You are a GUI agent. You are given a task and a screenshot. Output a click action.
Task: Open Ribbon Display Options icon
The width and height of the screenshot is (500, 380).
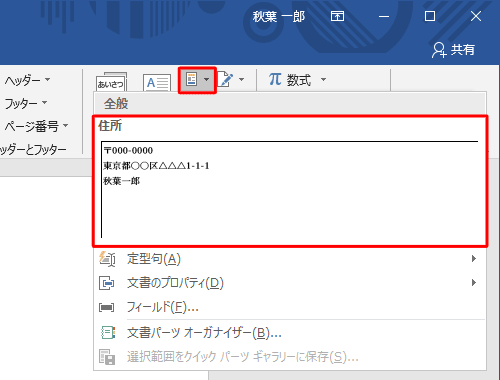coord(337,16)
